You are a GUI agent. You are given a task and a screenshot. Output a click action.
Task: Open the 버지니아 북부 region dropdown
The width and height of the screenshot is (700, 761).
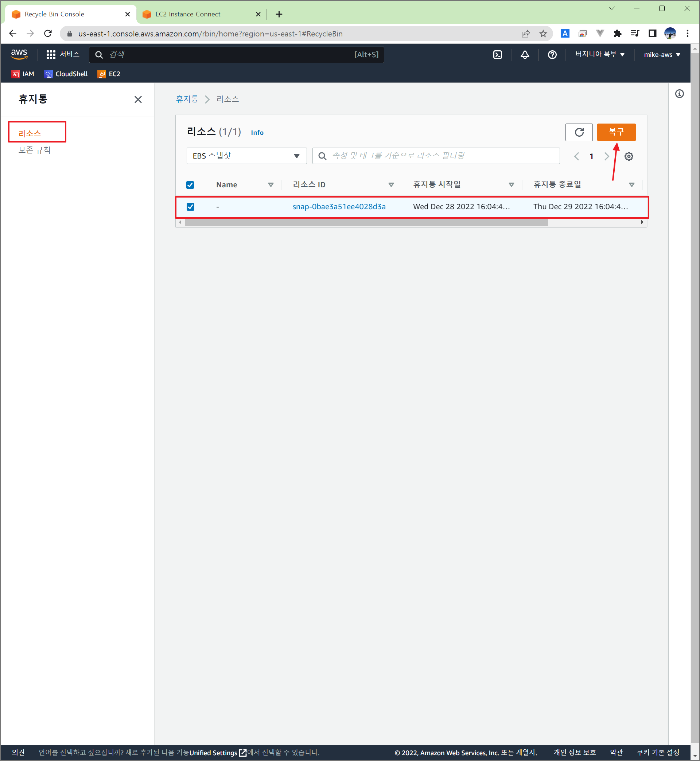(599, 55)
